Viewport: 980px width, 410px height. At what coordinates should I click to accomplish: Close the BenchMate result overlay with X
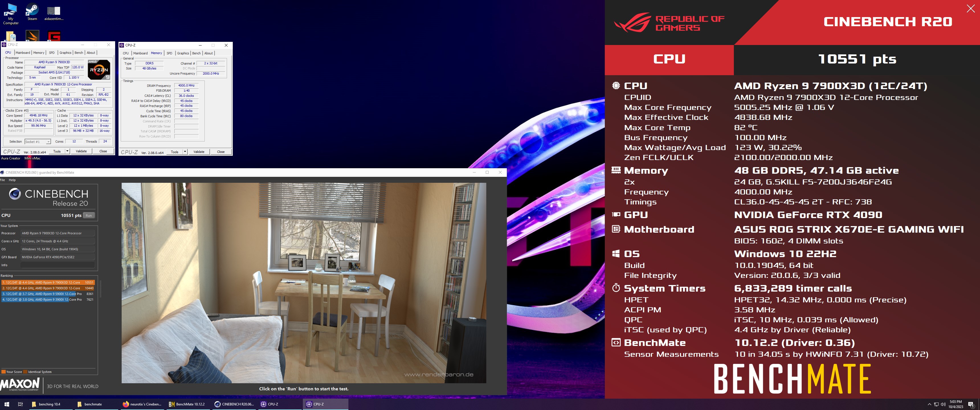[x=971, y=8]
